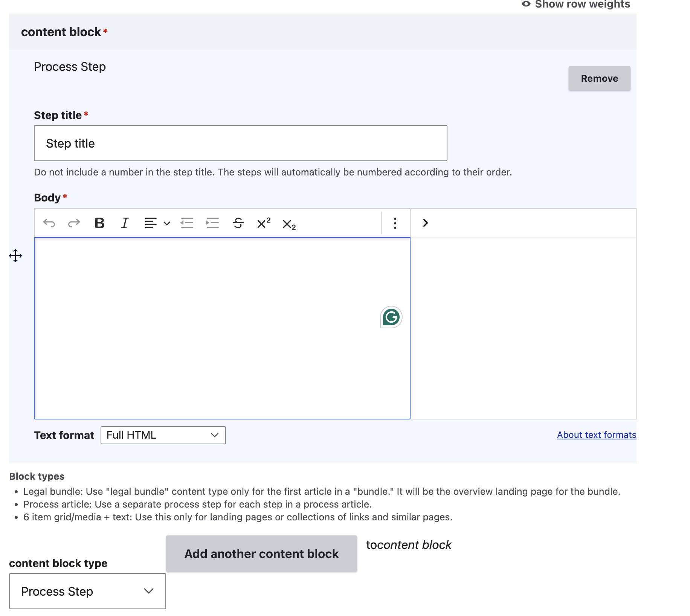Open About text formats link

point(597,435)
